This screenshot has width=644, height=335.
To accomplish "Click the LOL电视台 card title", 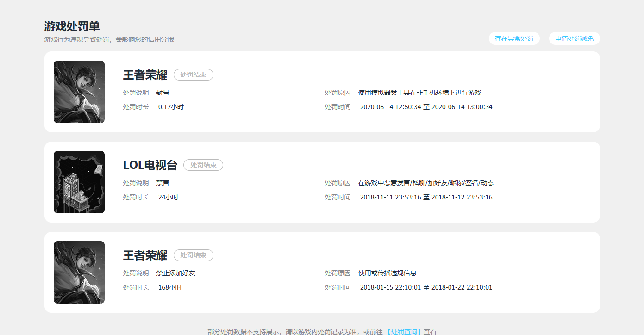I will click(x=150, y=165).
